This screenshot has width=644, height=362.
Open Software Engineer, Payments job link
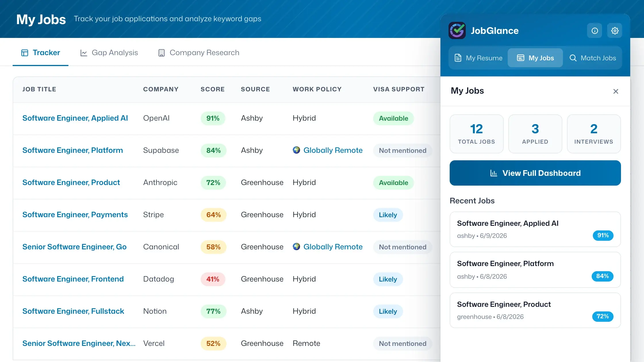point(75,215)
